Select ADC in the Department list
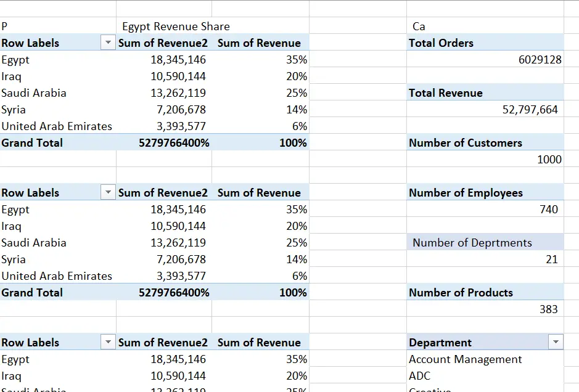579x392 pixels. [x=417, y=375]
